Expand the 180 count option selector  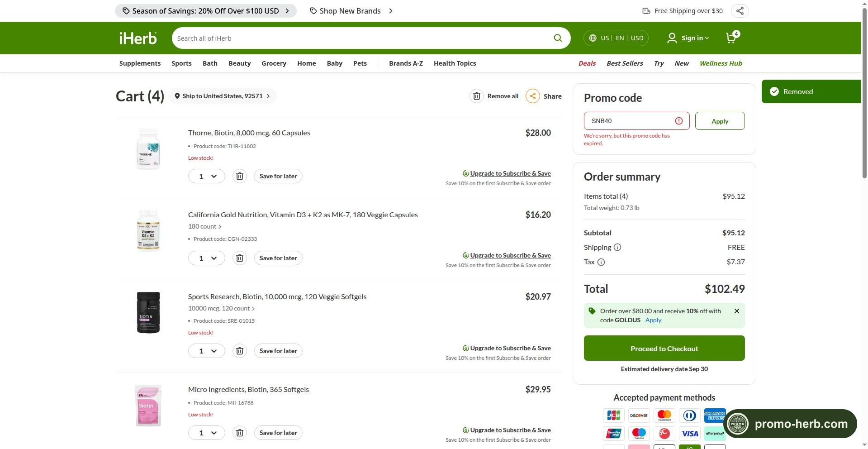click(205, 226)
